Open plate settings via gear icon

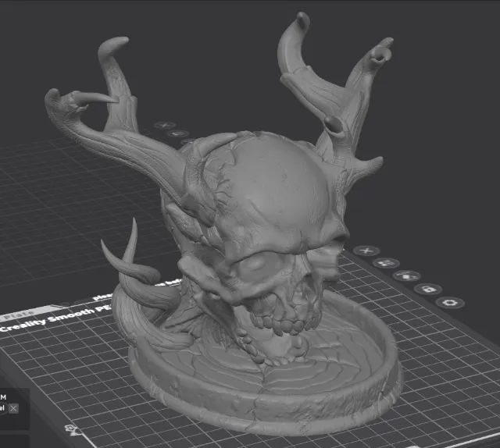(x=448, y=301)
